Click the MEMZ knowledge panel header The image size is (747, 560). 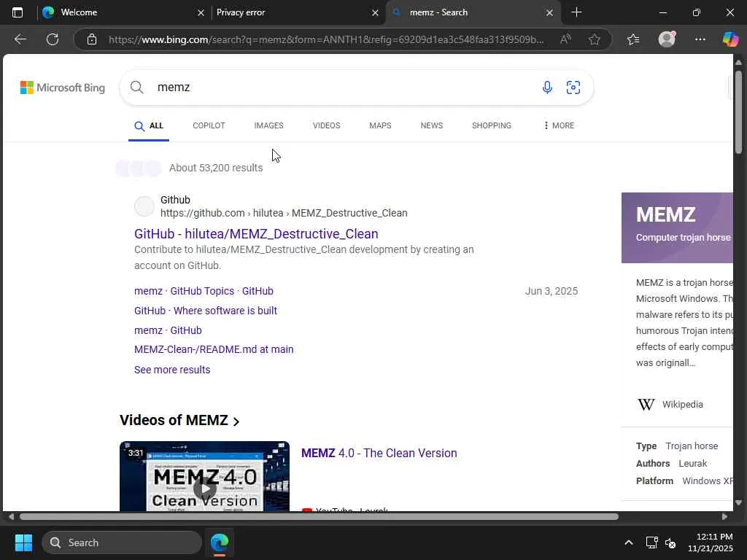(x=677, y=227)
